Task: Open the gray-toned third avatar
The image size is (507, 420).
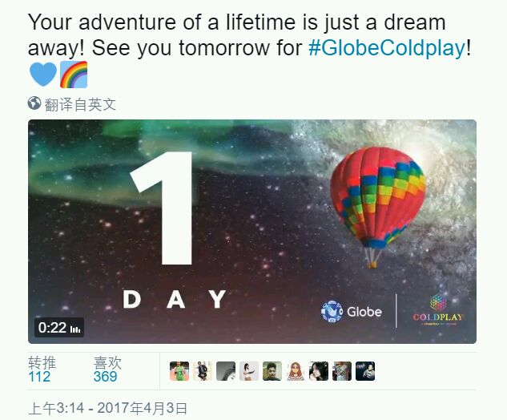Action: click(x=226, y=371)
